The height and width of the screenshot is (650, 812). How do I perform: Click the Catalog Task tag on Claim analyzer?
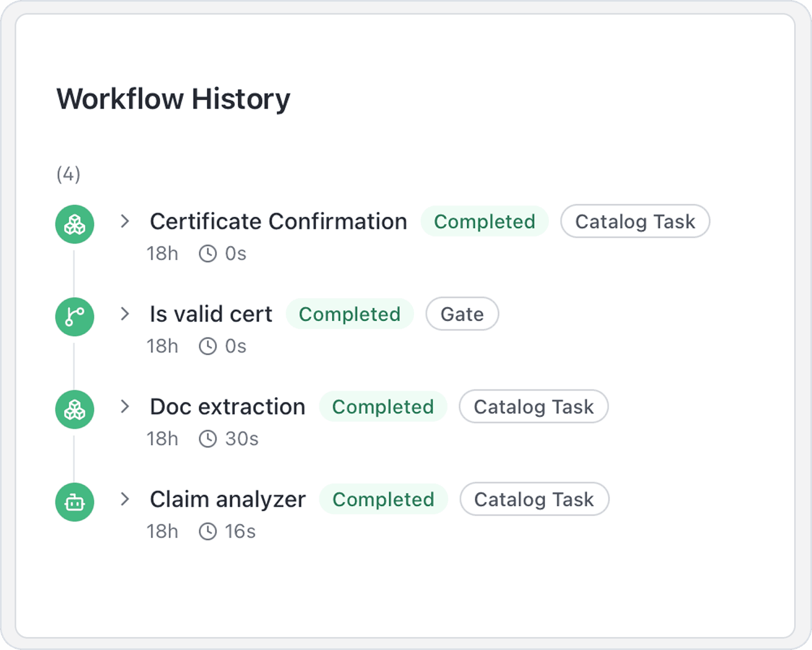point(534,499)
